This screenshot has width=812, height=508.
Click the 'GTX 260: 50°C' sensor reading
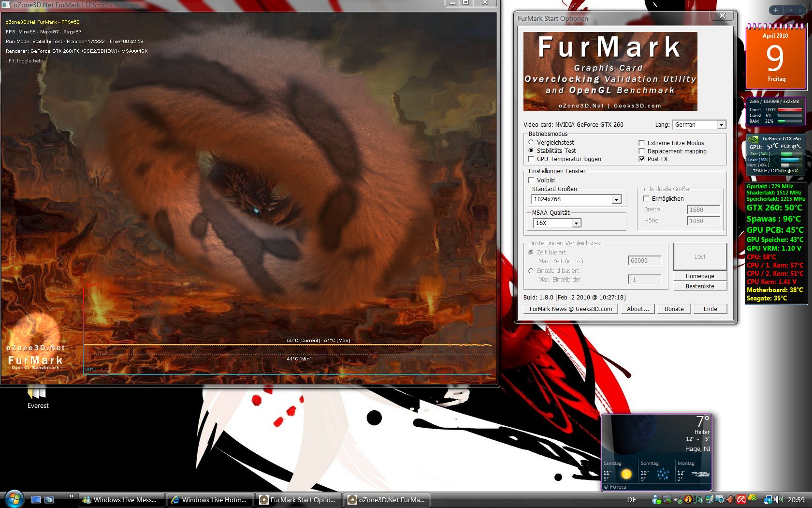(774, 208)
